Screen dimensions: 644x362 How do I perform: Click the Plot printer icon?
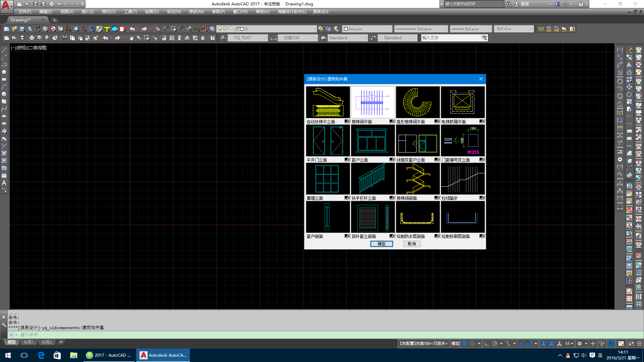click(x=32, y=38)
